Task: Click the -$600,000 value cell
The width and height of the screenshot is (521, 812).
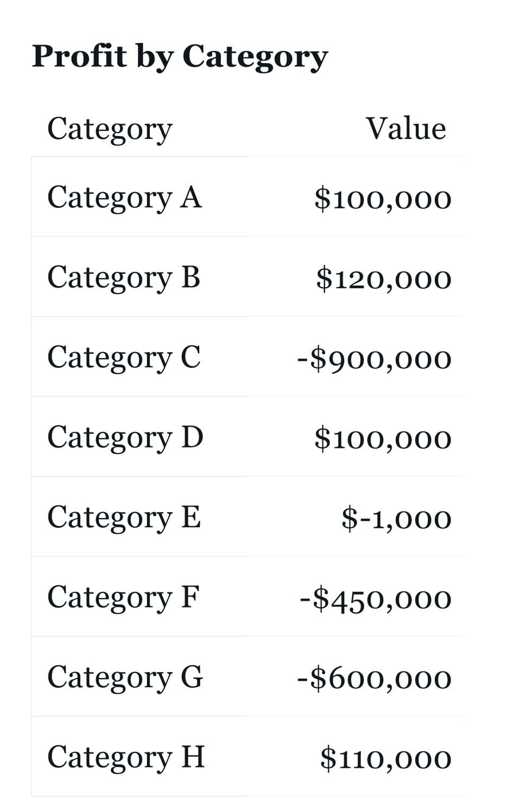Action: tap(374, 679)
